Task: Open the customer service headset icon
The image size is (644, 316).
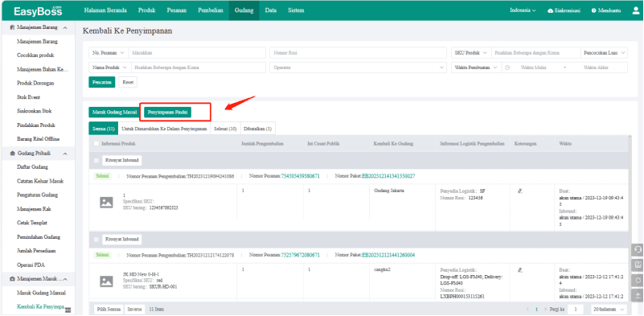Action: 638,250
